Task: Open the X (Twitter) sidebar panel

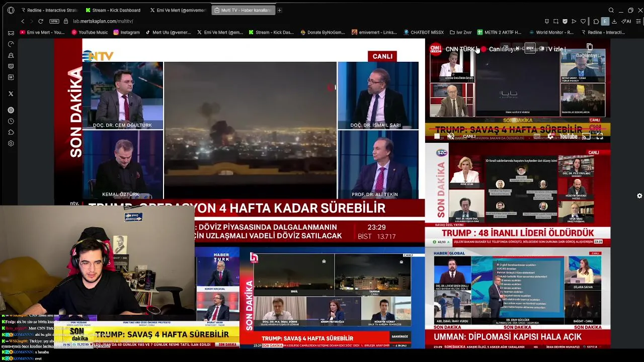Action: coord(11,94)
